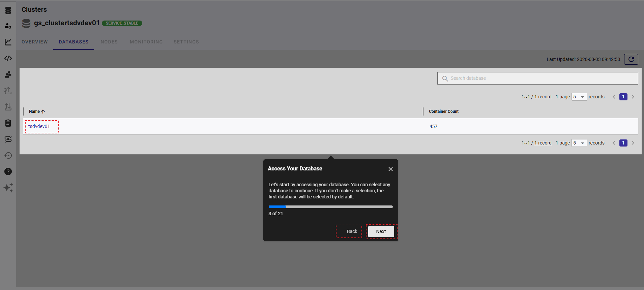The image size is (644, 290).
Task: Click the magnifier icon in search box
Action: pos(445,78)
